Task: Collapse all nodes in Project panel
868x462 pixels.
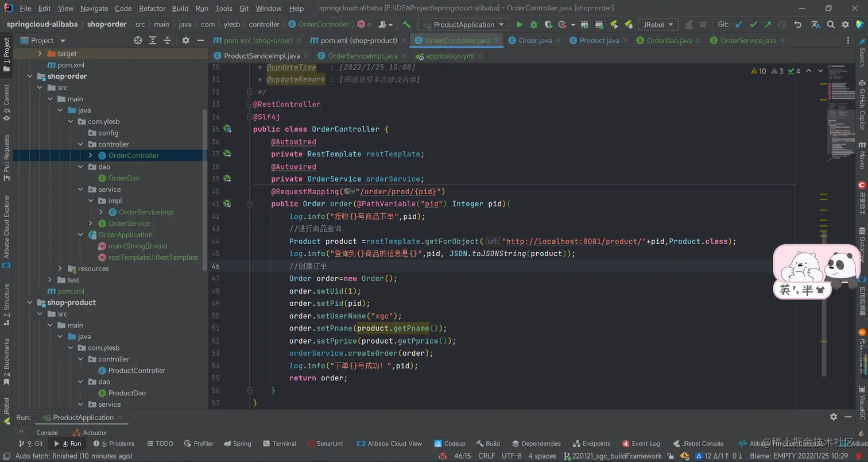Action: click(168, 40)
